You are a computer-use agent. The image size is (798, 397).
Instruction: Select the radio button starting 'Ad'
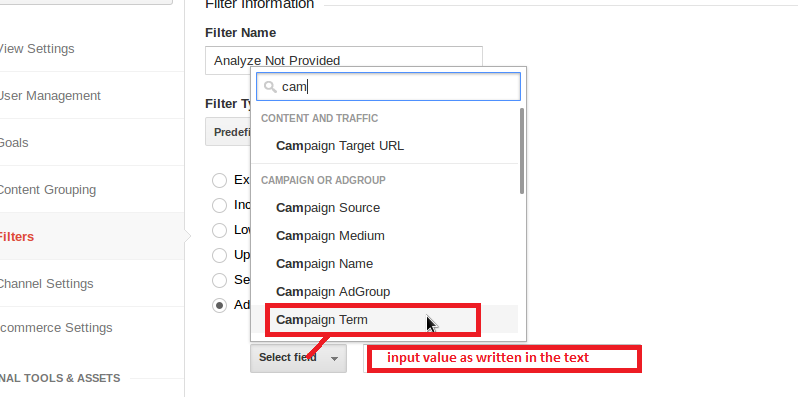coord(219,305)
